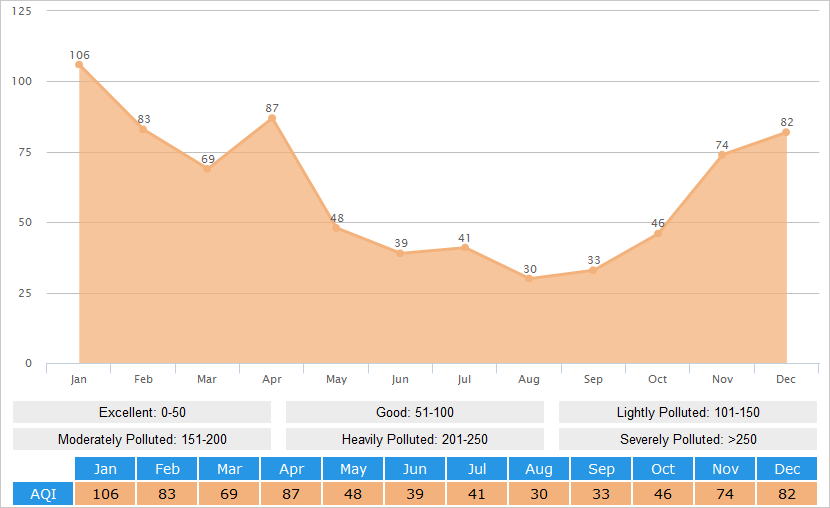This screenshot has width=830, height=508.
Task: Select the Lightly Polluted: 101-150 legend box
Action: click(x=688, y=412)
